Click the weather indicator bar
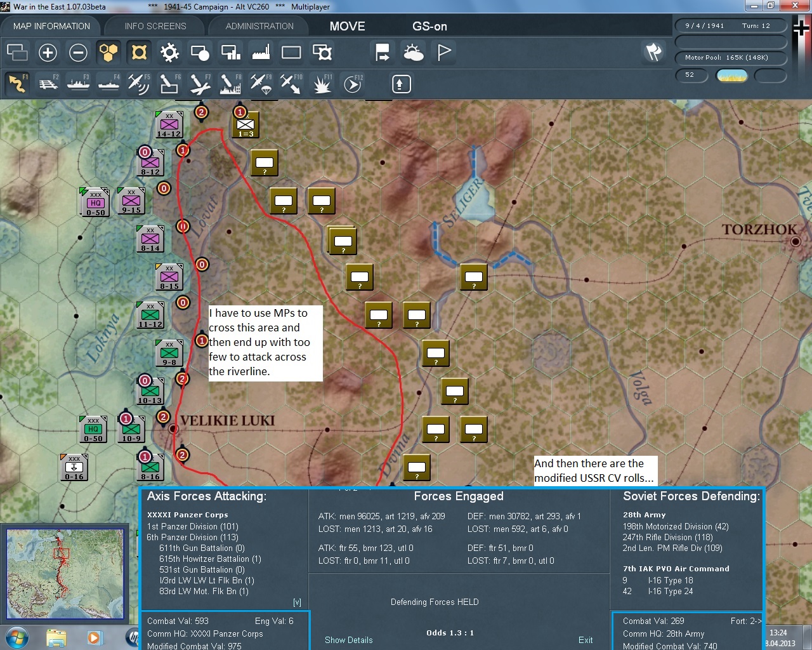 [x=732, y=76]
